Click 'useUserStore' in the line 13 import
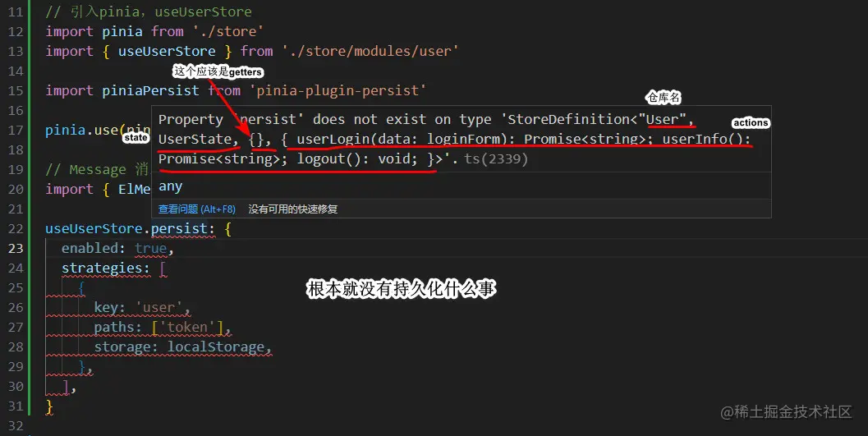 click(167, 52)
